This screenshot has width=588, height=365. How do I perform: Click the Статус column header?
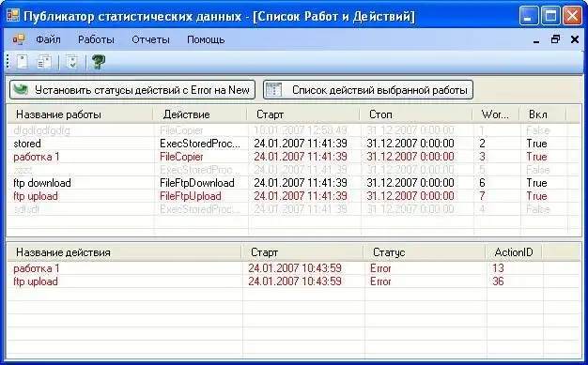pyautogui.click(x=426, y=252)
